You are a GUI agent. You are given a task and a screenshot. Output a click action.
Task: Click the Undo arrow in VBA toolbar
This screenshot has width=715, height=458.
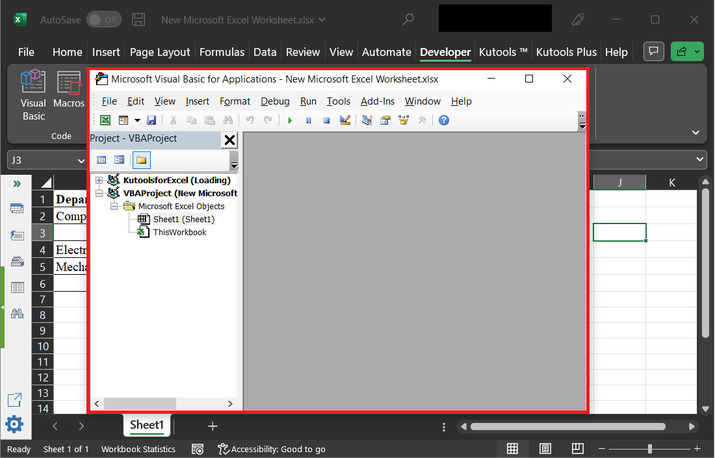pos(250,120)
